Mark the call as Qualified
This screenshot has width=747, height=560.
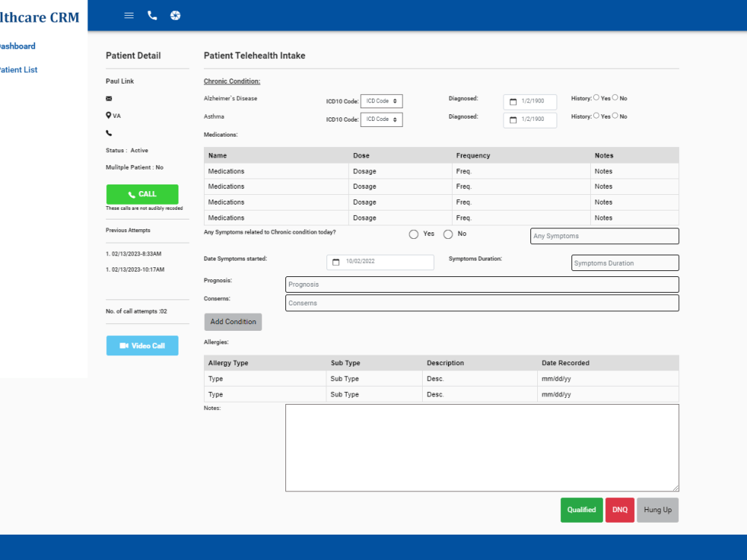coord(581,510)
